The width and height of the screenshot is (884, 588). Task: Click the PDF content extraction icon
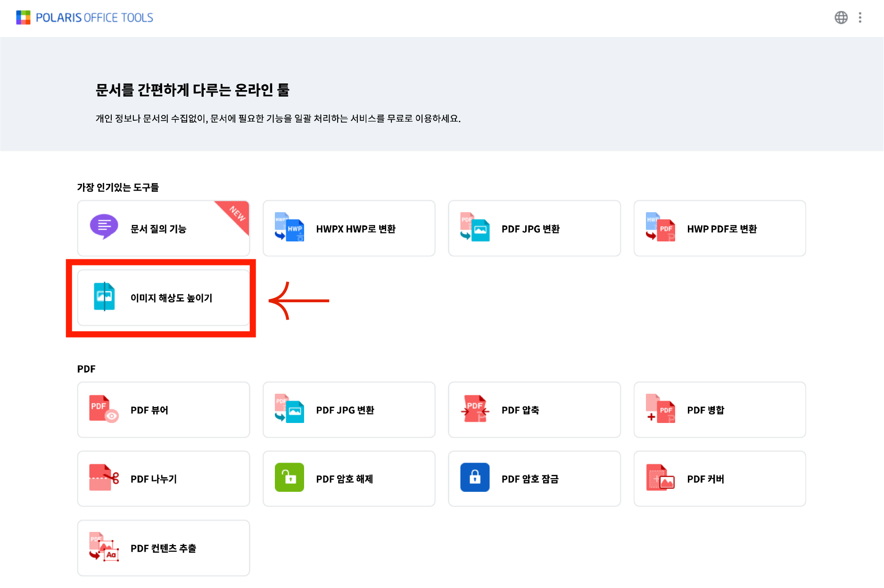104,547
